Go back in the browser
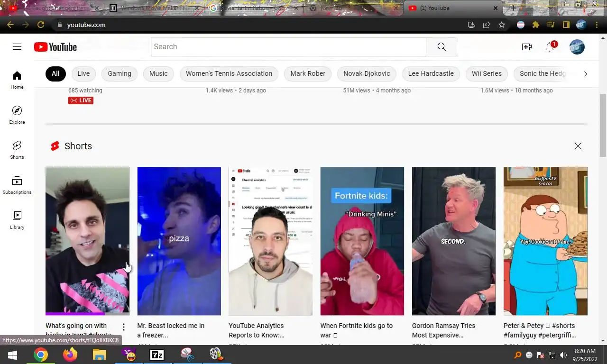The image size is (607, 364). pos(10,25)
